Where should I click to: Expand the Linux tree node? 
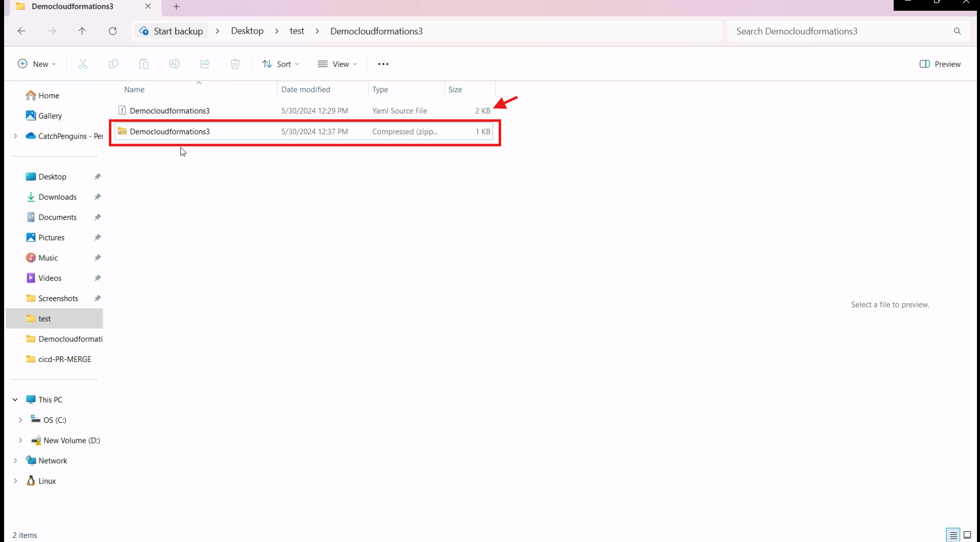click(15, 481)
